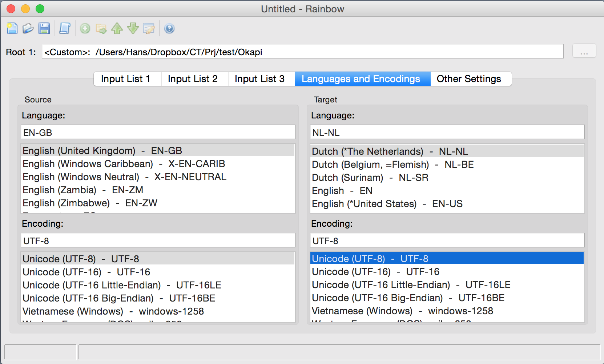The image size is (604, 364).
Task: Switch to the Input List 1 tab
Action: (126, 79)
